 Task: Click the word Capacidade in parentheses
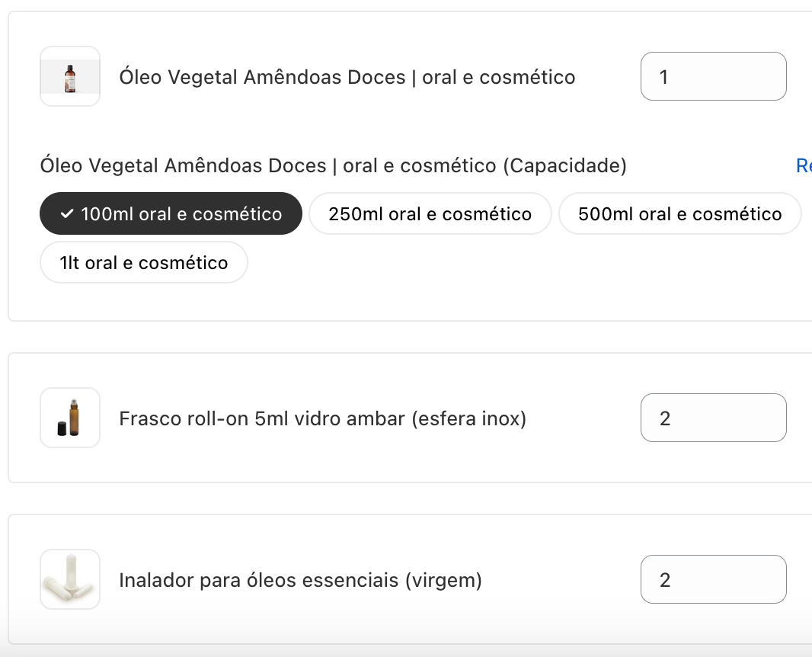pyautogui.click(x=564, y=165)
